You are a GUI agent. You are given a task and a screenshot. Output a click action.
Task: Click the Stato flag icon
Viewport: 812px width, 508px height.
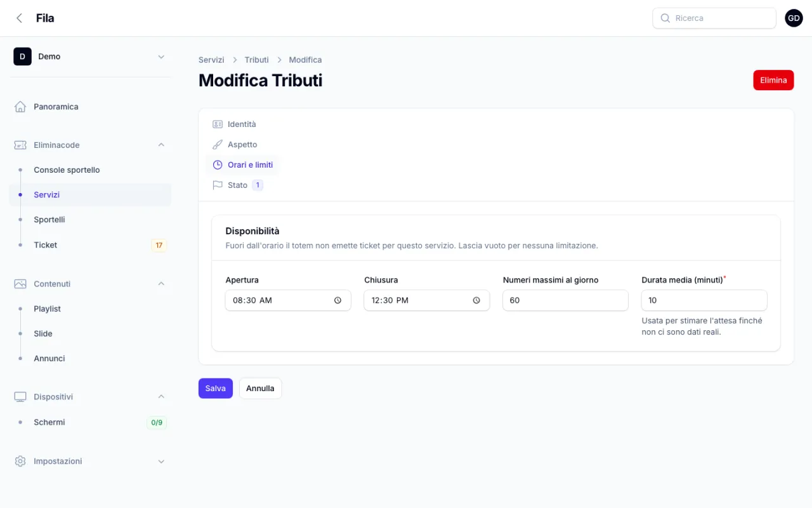coord(218,185)
